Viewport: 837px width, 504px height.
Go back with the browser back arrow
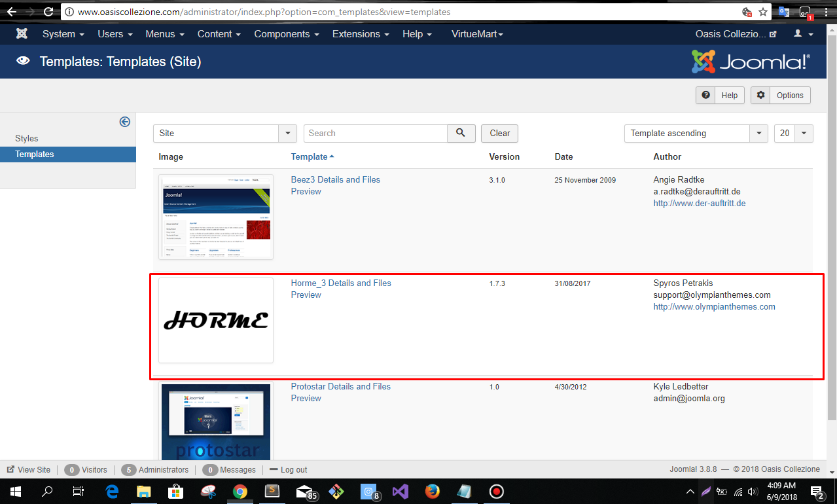(11, 12)
